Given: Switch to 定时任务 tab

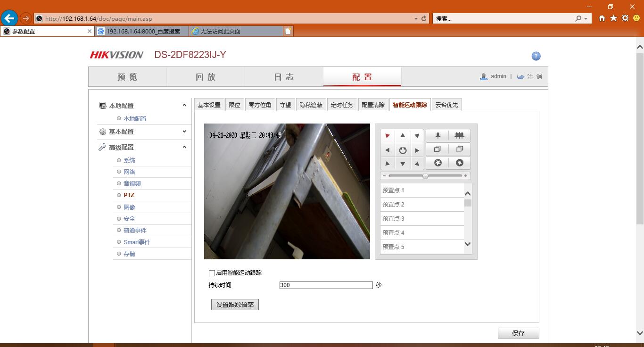Looking at the screenshot, I should coord(342,105).
